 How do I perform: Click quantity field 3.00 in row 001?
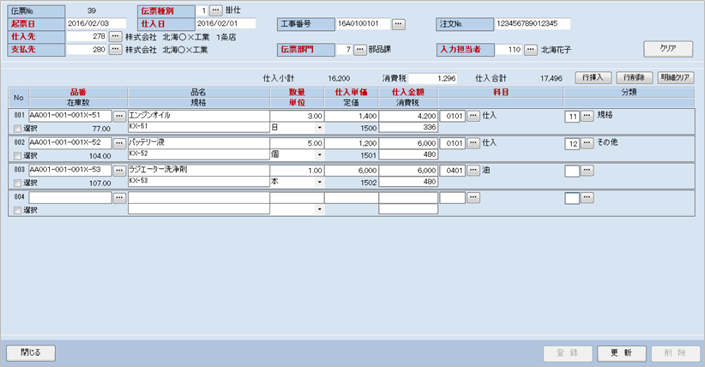click(297, 116)
